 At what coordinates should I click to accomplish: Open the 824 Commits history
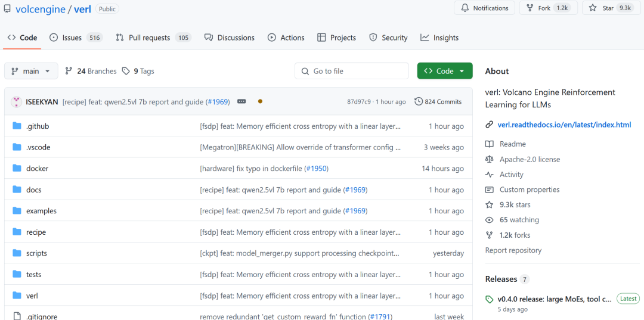click(438, 101)
